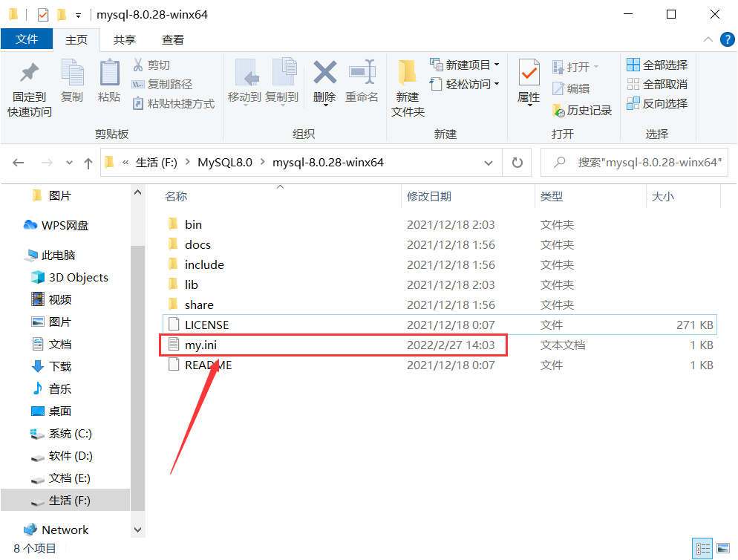Expand the hidden breadcrumb chevron «
This screenshot has height=560, width=738.
pyautogui.click(x=125, y=163)
